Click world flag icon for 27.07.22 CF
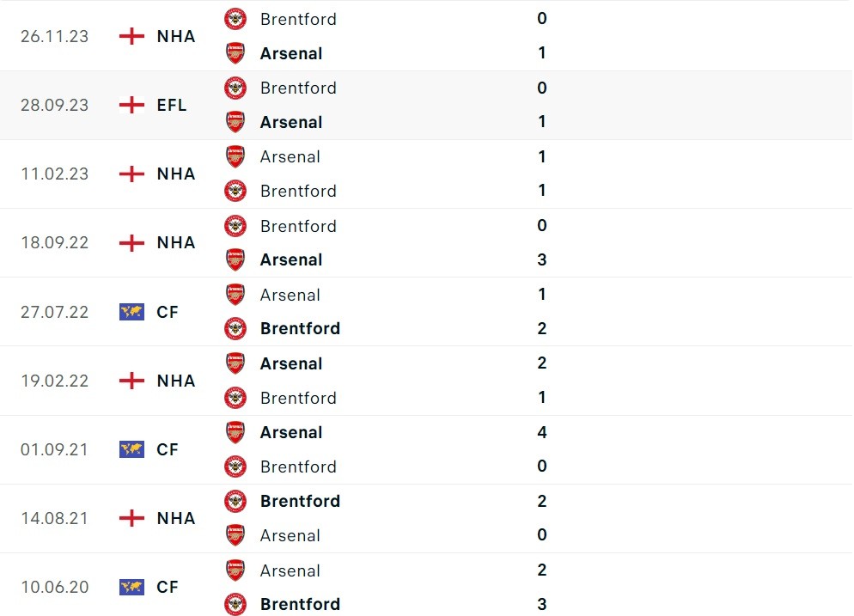 pyautogui.click(x=131, y=312)
